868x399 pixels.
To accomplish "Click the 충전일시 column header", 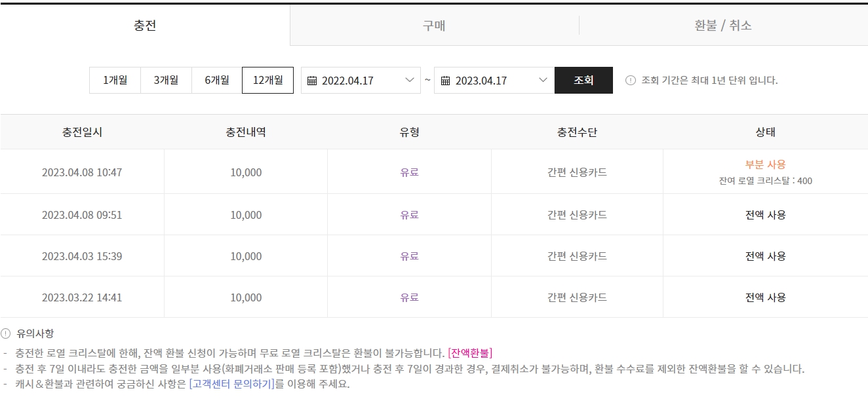I will pos(82,132).
